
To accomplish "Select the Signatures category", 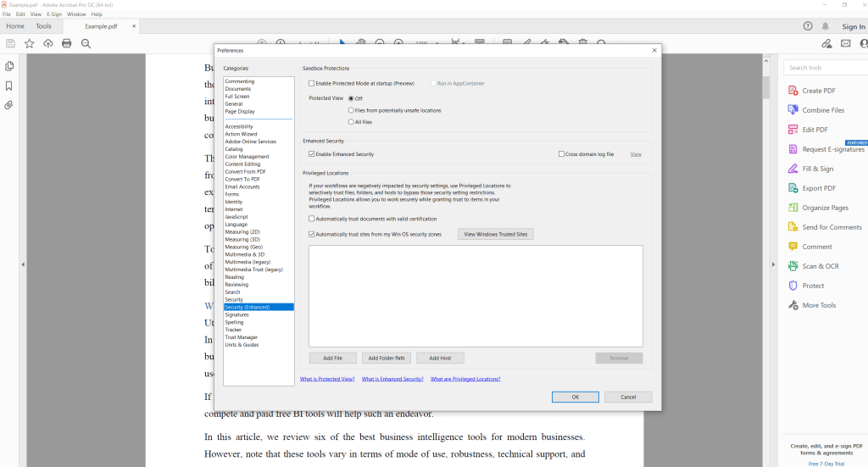I will tap(237, 314).
